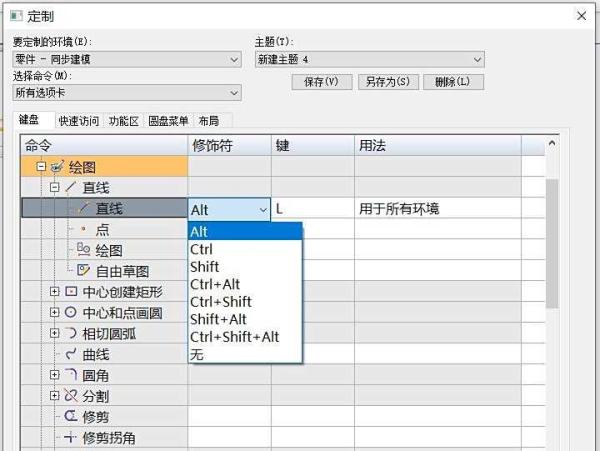
Task: Choose 无 modifier option
Action: pyautogui.click(x=245, y=355)
